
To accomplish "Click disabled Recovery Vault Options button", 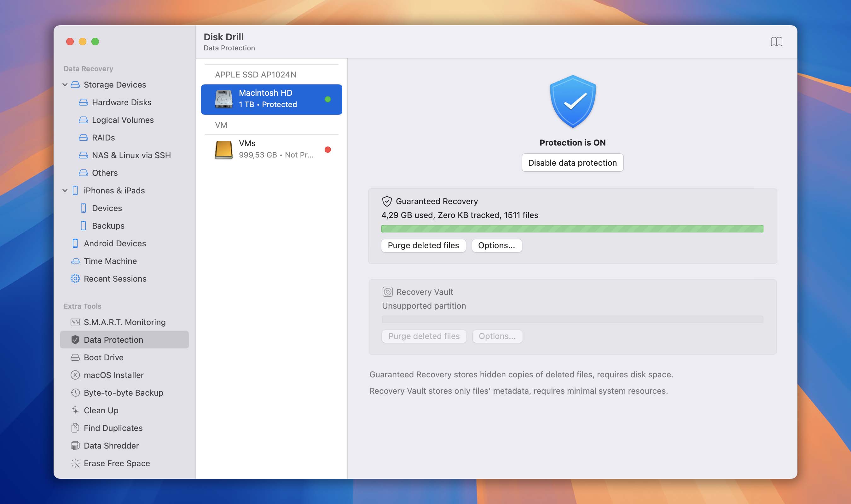I will (x=497, y=336).
